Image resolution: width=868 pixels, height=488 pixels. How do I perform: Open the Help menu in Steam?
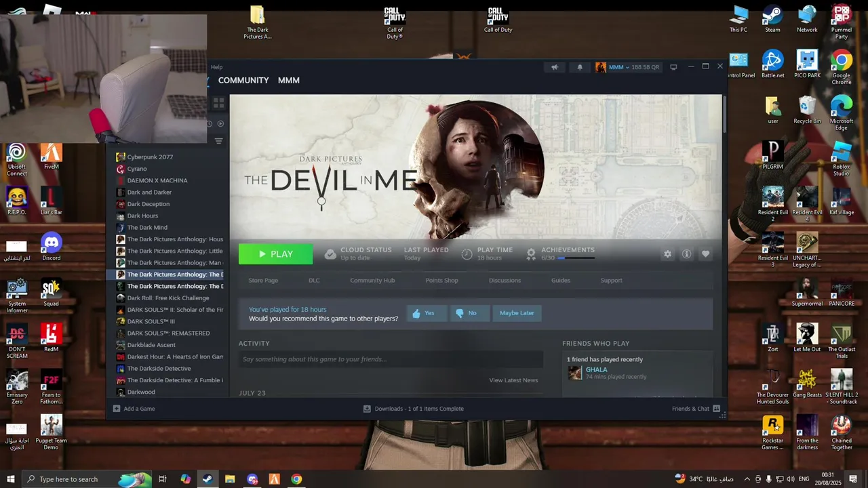[x=216, y=67]
